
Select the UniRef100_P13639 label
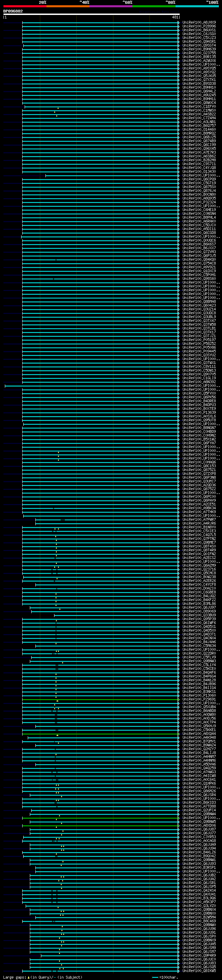199,412
